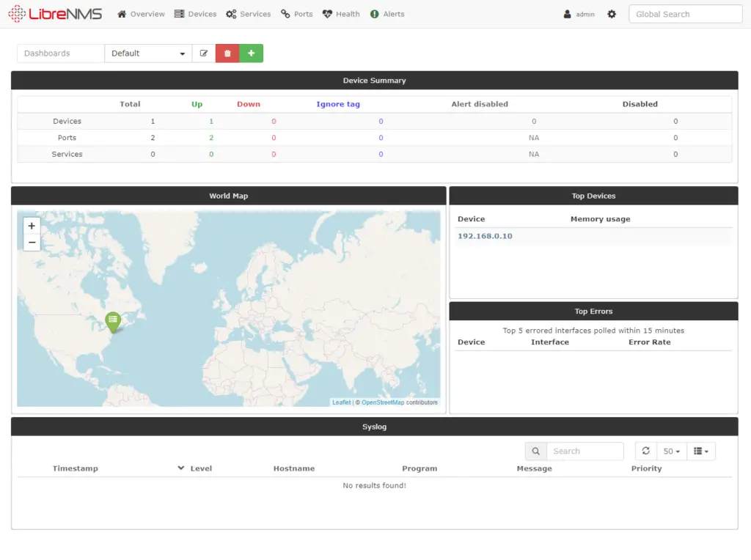Open the Syslog column selector dropdown
The width and height of the screenshot is (751, 560).
coord(701,452)
